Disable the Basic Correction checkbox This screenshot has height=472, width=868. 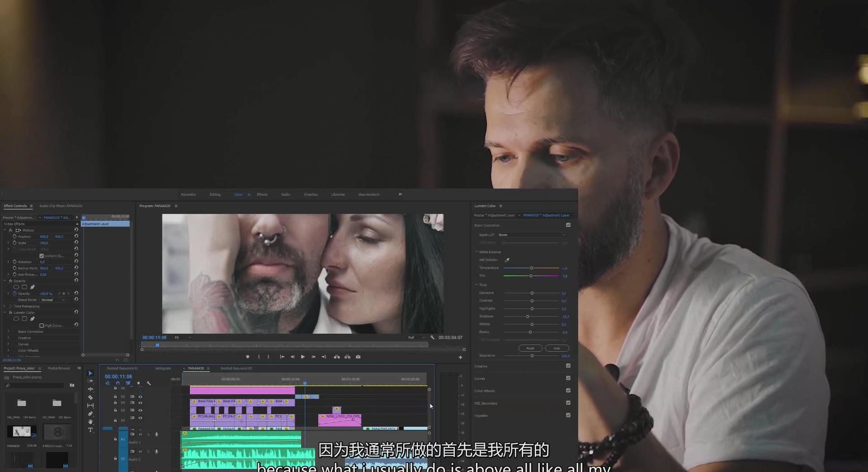(568, 225)
